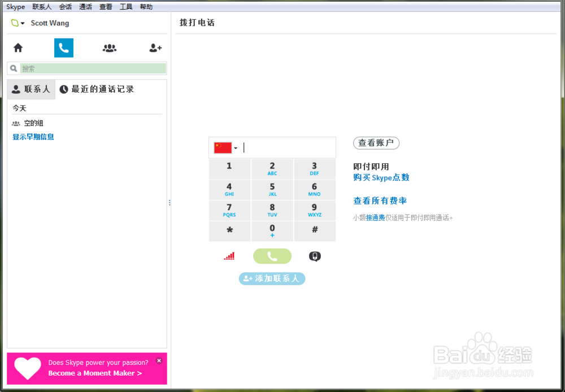The height and width of the screenshot is (392, 565).
Task: Open the 联系人 menu in the menu bar
Action: click(x=42, y=7)
